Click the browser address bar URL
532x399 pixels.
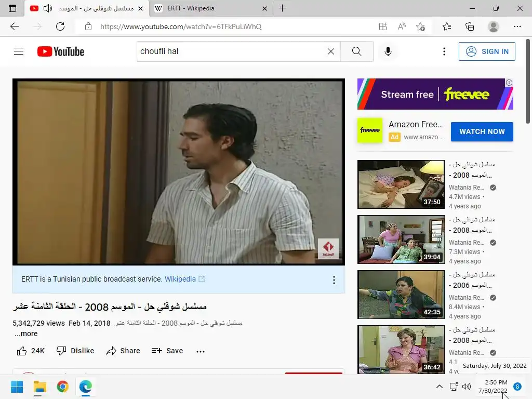(x=180, y=26)
